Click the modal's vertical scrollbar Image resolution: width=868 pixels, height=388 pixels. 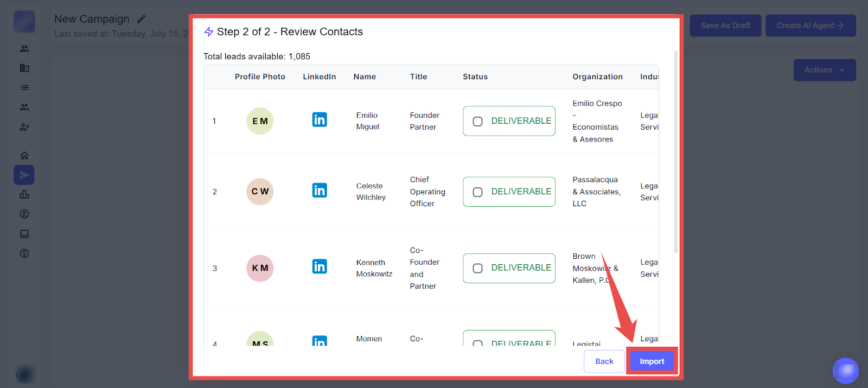(x=675, y=152)
